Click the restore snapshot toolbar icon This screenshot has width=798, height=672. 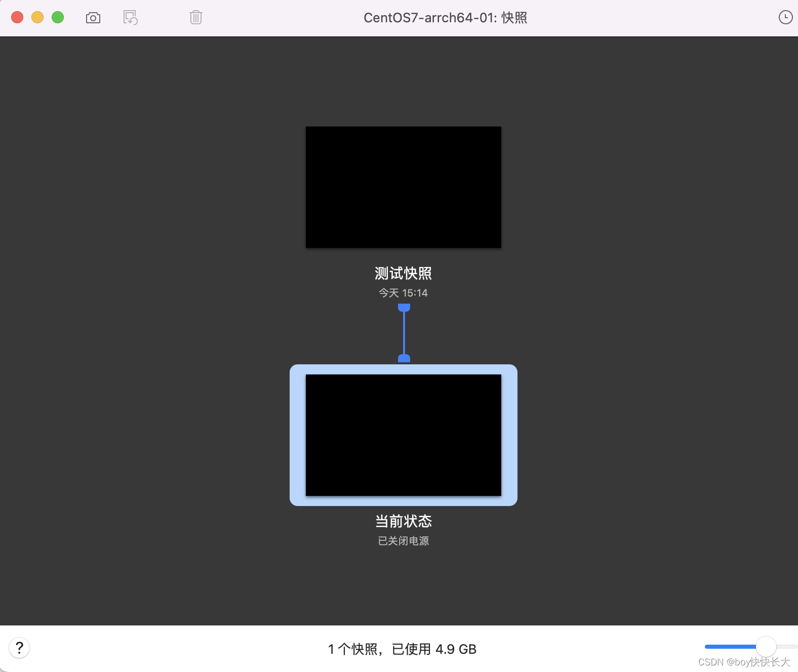tap(131, 18)
